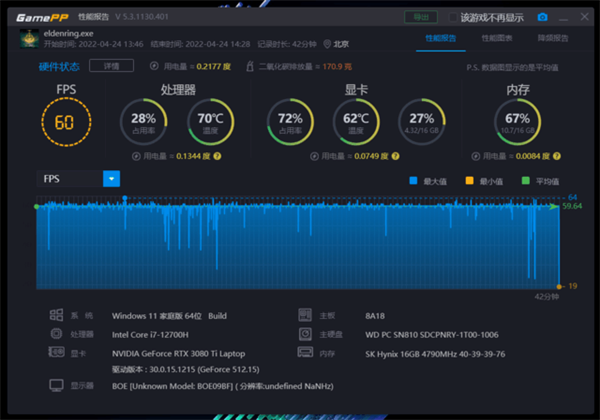The height and width of the screenshot is (420, 600).
Task: Open the FPS chart metric dropdown arrow
Action: pos(111,178)
